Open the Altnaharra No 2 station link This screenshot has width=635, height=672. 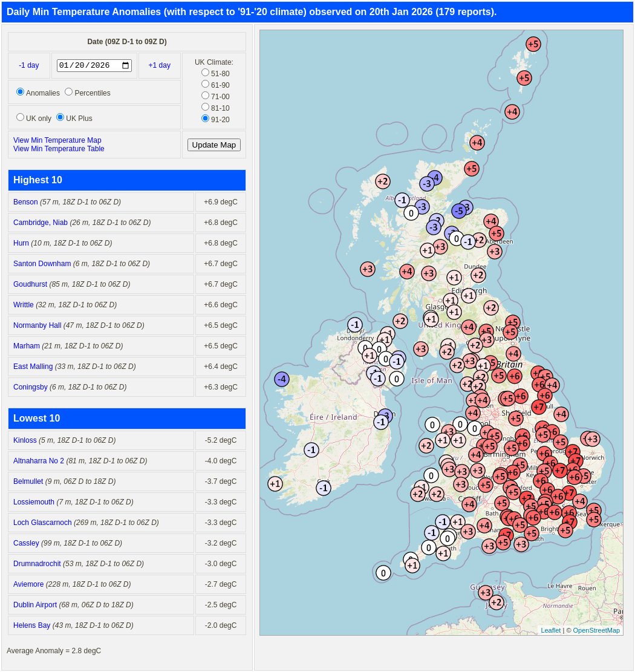[x=39, y=461]
